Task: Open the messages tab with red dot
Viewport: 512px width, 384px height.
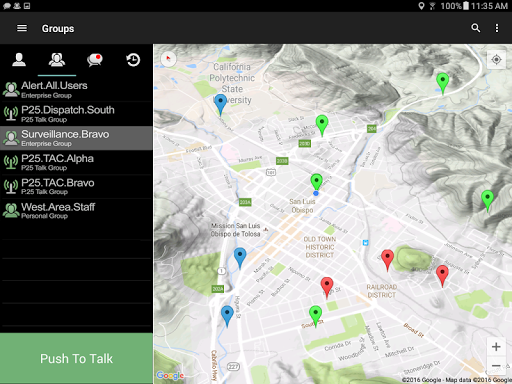Action: tap(95, 60)
